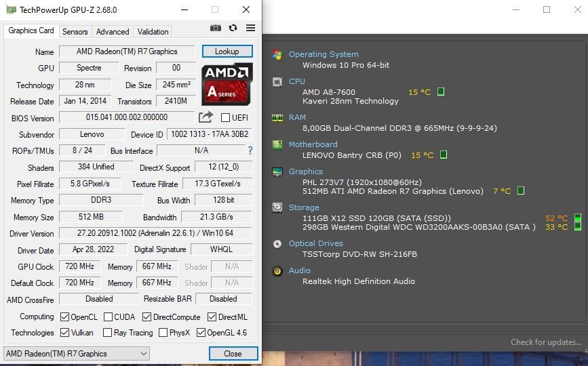This screenshot has height=366, width=588.
Task: Open the GPU-Z hamburger menu
Action: click(250, 28)
